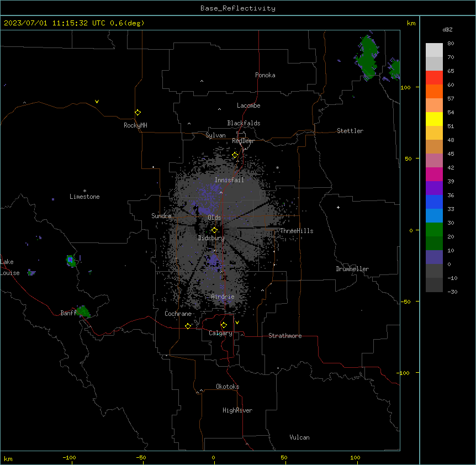Click the yellow V marker east of Calgary
476x465 pixels.
click(237, 323)
